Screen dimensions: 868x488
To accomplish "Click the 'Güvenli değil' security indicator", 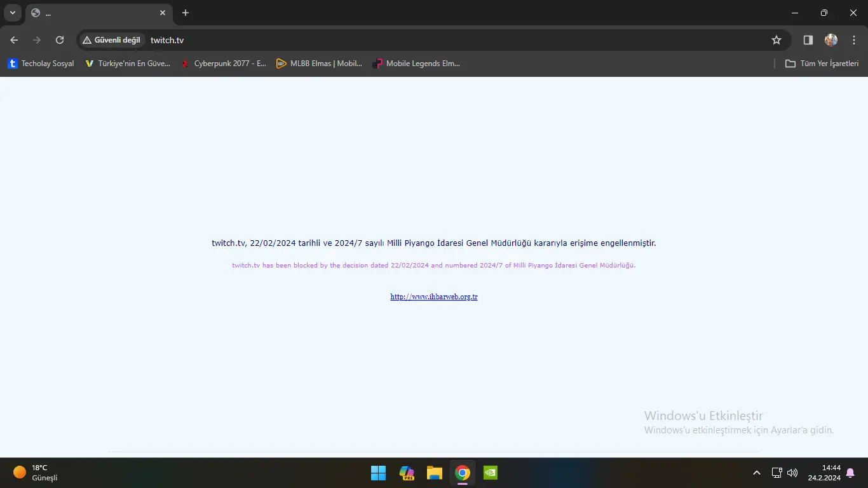I will coord(111,40).
